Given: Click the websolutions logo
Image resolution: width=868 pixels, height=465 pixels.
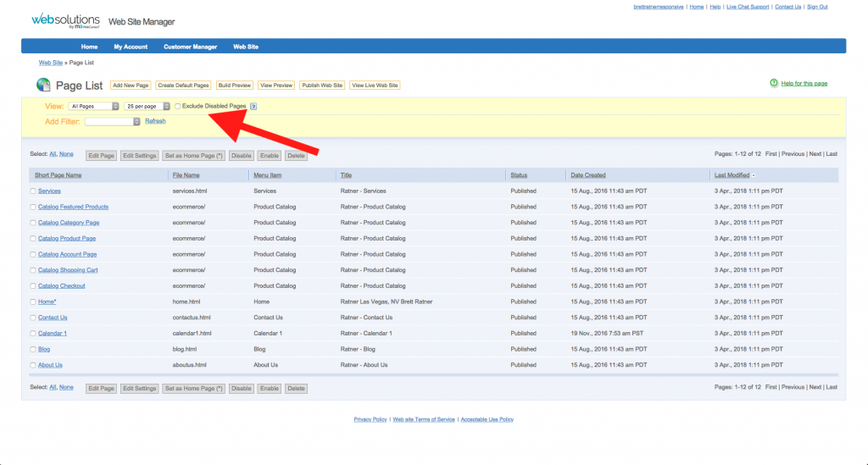Looking at the screenshot, I should 65,21.
